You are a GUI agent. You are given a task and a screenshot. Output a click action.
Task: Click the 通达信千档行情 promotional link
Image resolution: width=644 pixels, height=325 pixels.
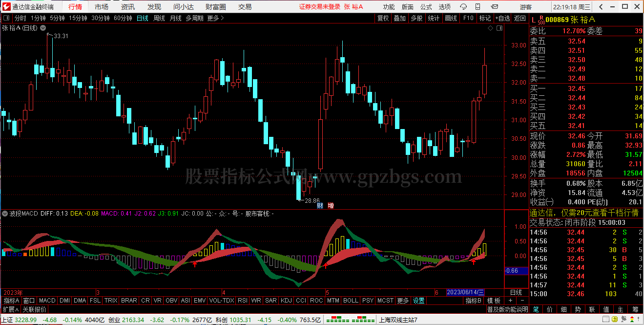584,213
